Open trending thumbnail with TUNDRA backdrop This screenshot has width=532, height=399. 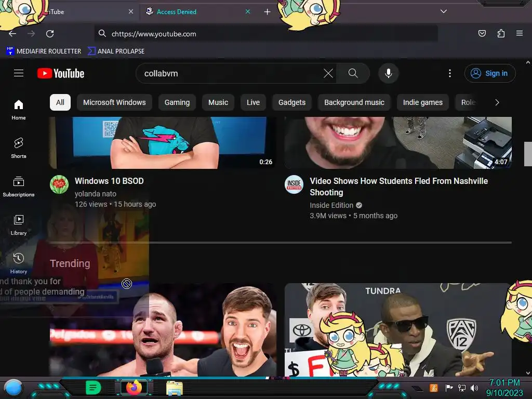coord(398,330)
